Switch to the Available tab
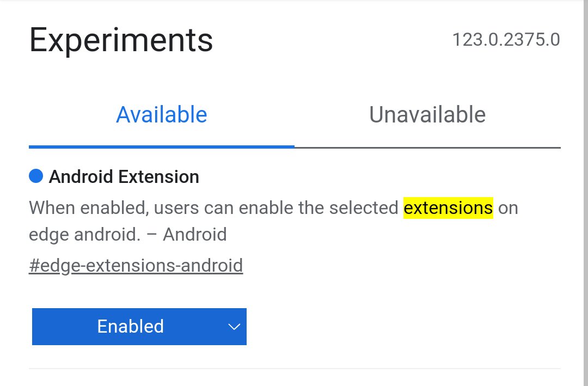The image size is (588, 386). [162, 115]
